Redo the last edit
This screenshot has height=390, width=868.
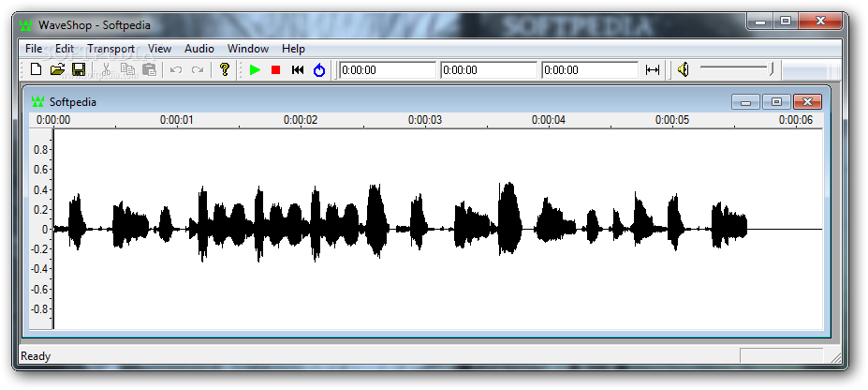click(x=197, y=69)
